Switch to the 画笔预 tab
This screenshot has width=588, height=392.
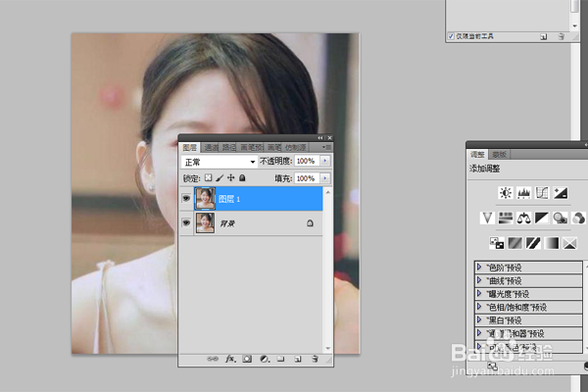click(252, 147)
